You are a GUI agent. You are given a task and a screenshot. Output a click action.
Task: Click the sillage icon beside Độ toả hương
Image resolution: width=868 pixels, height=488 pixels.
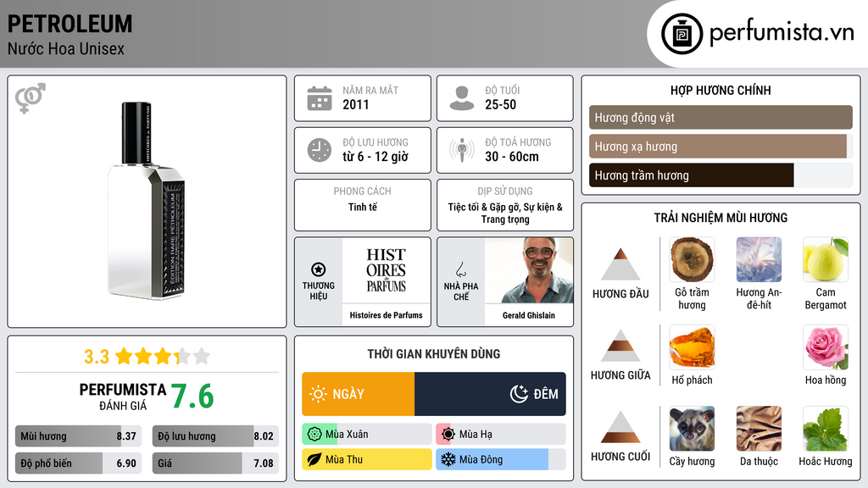click(x=462, y=150)
